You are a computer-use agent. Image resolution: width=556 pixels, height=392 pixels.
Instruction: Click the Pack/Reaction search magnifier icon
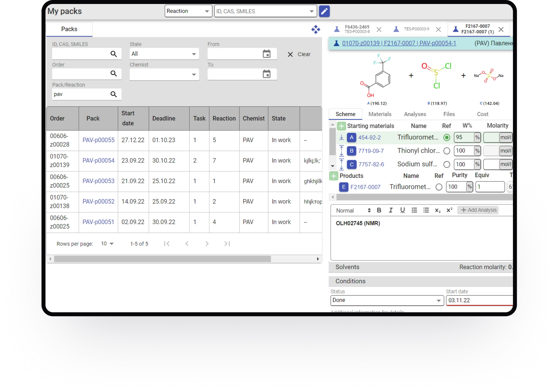(x=114, y=94)
